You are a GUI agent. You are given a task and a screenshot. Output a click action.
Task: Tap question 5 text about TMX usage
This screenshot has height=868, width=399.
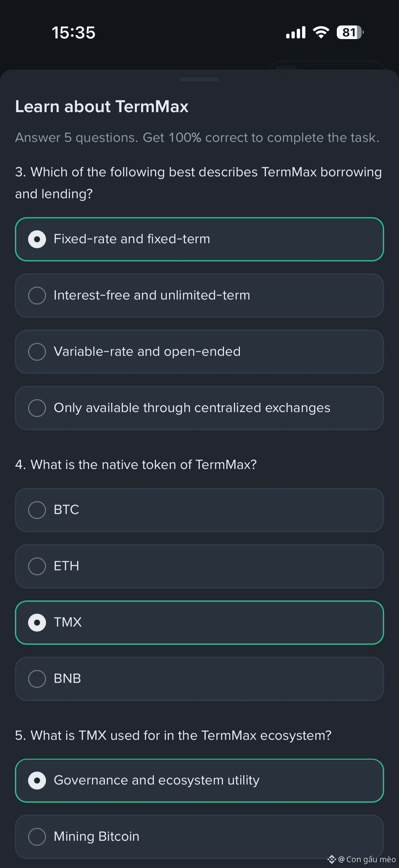(x=173, y=735)
